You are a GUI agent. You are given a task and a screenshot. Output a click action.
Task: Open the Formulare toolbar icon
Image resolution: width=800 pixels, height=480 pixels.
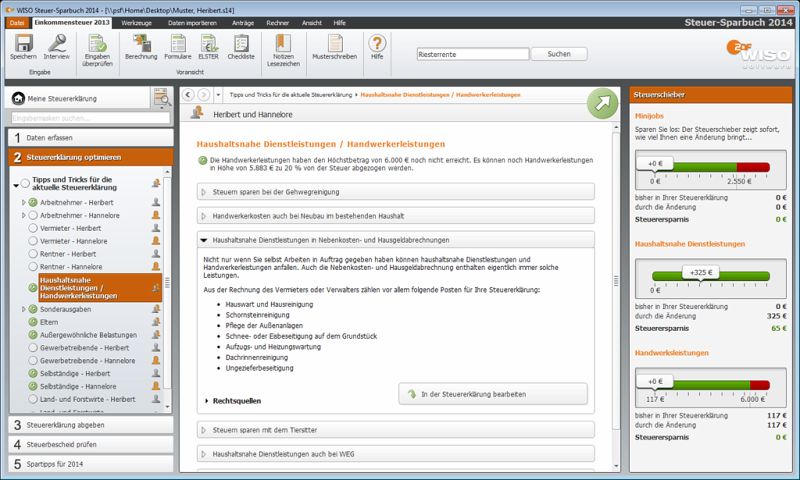[x=178, y=44]
